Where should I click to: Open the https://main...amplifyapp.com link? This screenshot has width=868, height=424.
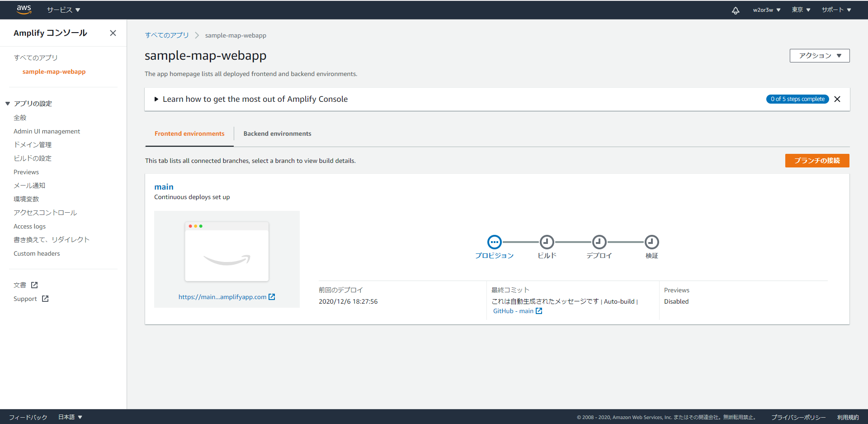tap(222, 297)
